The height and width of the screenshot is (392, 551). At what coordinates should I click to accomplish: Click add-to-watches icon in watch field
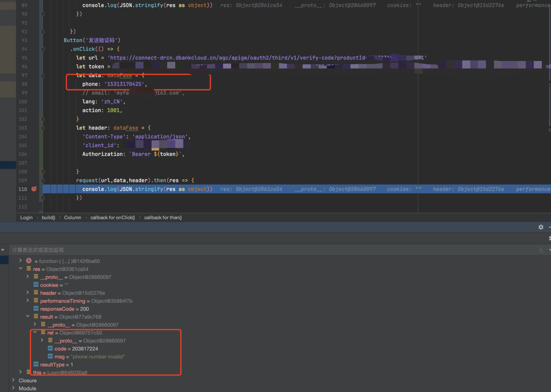point(541,250)
